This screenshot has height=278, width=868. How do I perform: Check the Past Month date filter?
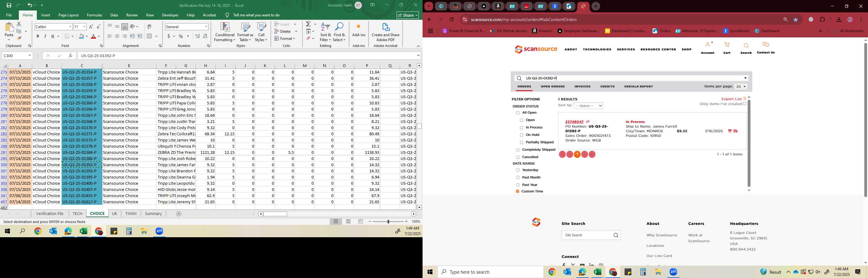[x=518, y=178]
